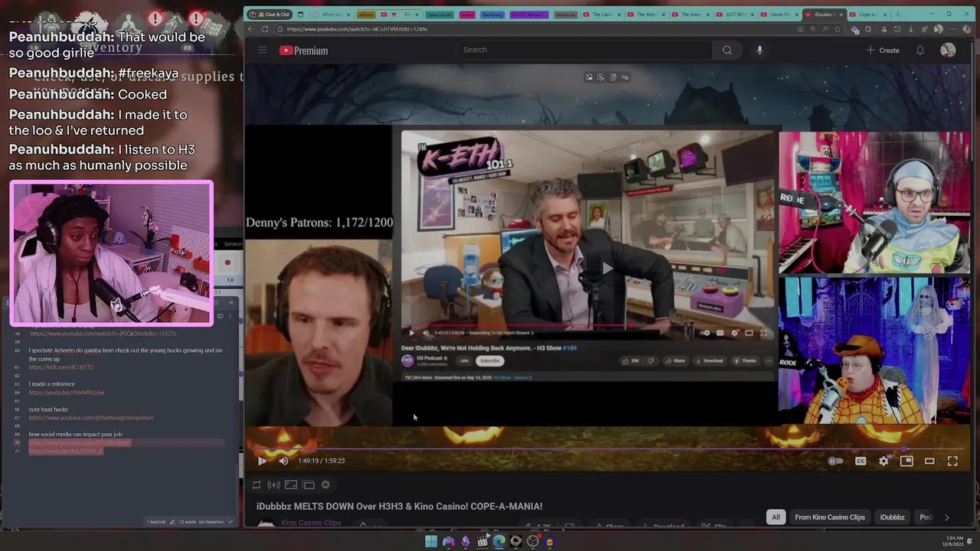Image resolution: width=980 pixels, height=551 pixels.
Task: Open the thethoughtemporium YouTube link in notes
Action: pyautogui.click(x=91, y=418)
